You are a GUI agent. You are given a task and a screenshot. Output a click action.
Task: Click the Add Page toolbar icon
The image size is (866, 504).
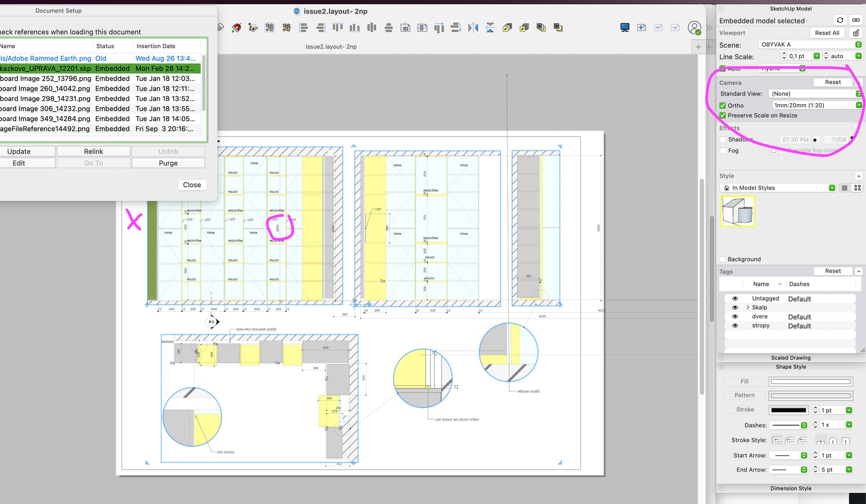tap(641, 27)
